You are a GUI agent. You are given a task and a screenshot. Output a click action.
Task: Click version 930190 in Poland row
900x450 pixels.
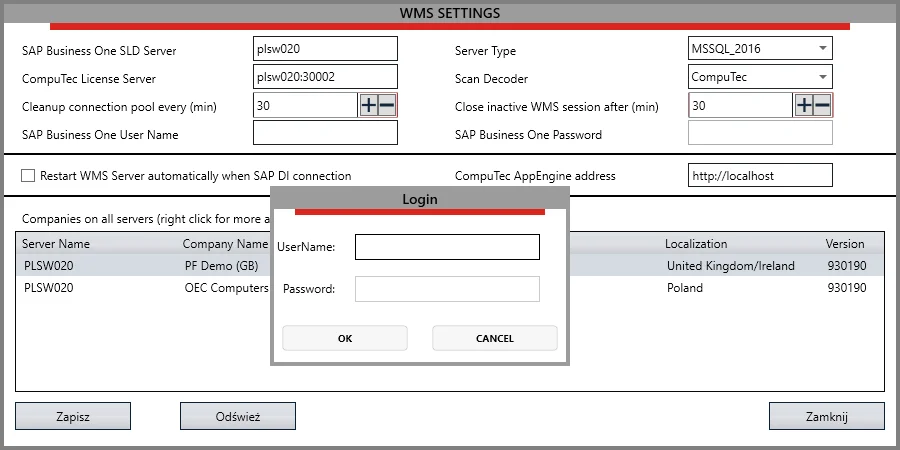(x=847, y=288)
